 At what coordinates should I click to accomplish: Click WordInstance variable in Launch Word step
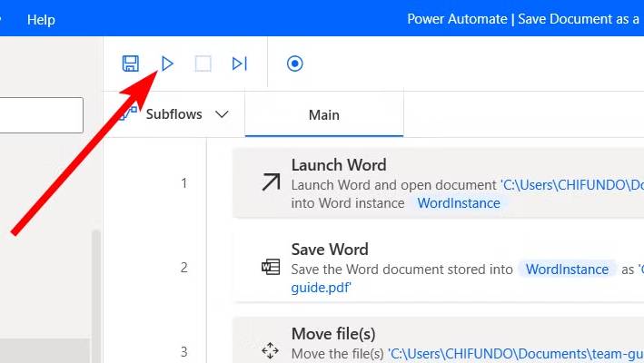[x=459, y=203]
